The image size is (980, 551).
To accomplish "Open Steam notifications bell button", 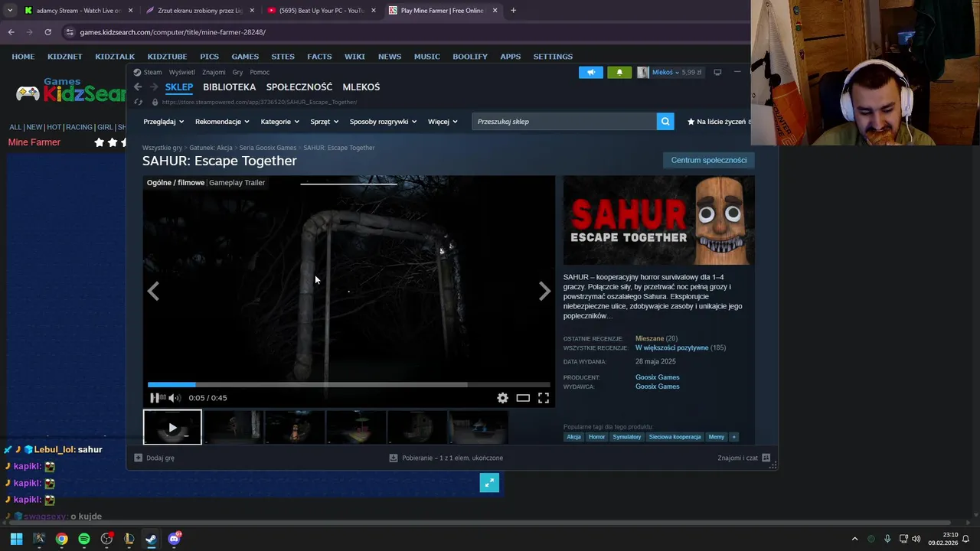I will pyautogui.click(x=619, y=72).
